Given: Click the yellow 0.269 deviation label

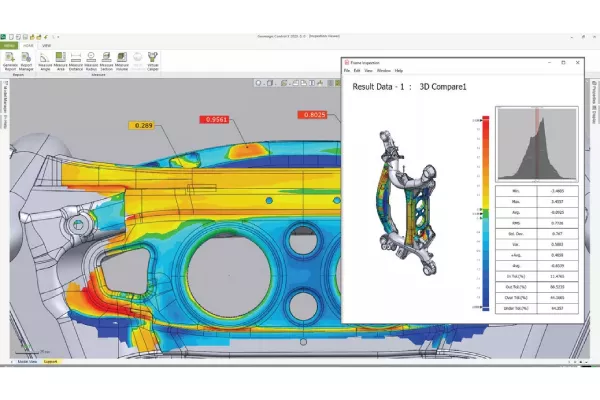Looking at the screenshot, I should pos(143,126).
